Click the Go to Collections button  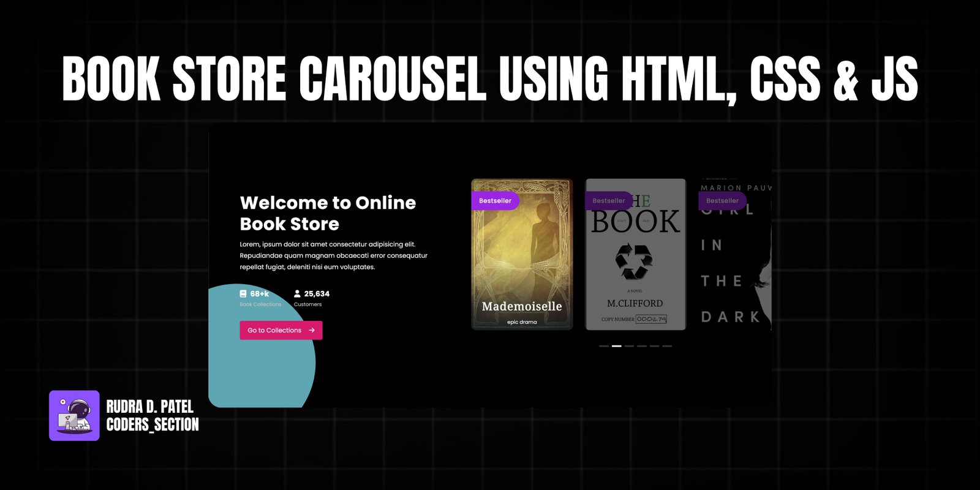281,330
